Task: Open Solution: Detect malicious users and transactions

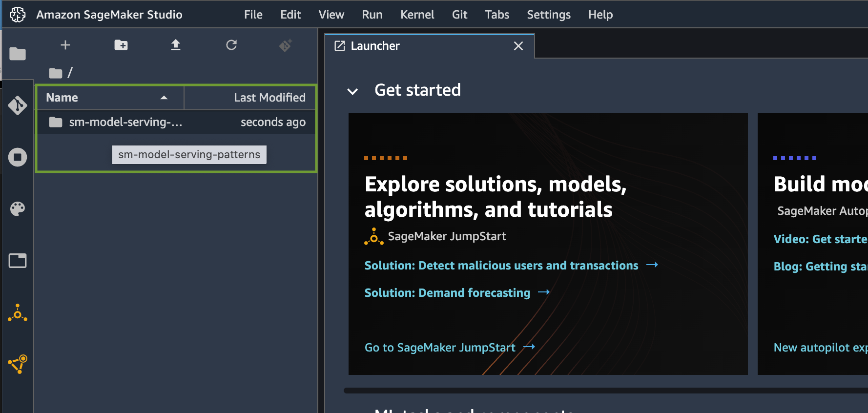Action: click(511, 266)
